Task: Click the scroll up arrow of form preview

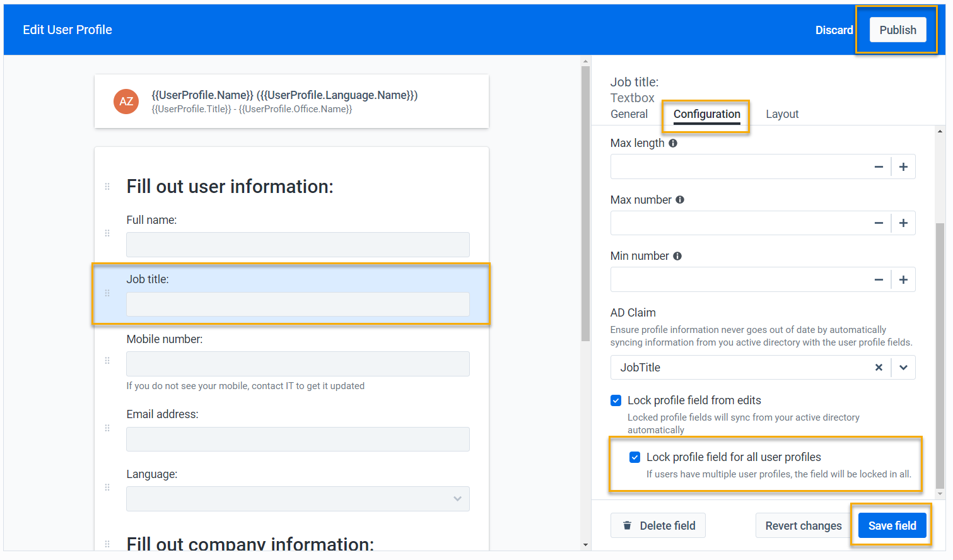Action: [585, 62]
